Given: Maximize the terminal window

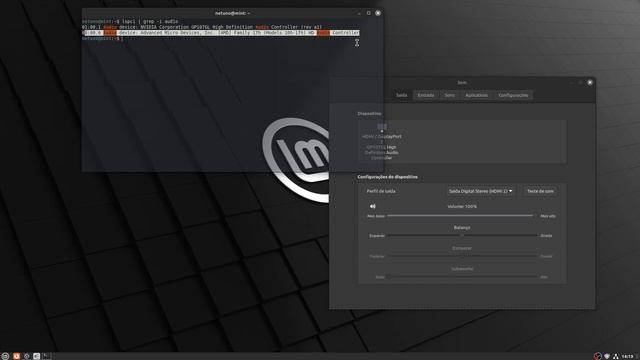Looking at the screenshot, I should (x=369, y=13).
